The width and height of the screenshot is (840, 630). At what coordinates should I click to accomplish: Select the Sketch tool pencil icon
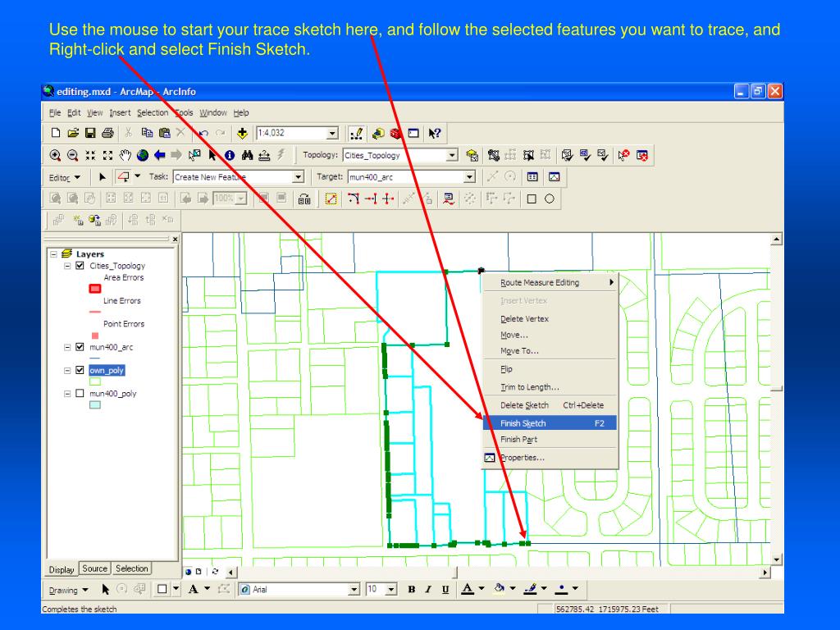(124, 176)
